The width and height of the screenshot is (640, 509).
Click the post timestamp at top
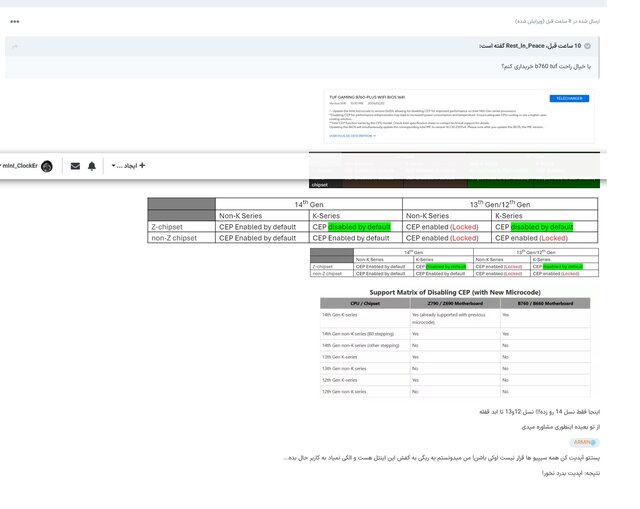(564, 21)
